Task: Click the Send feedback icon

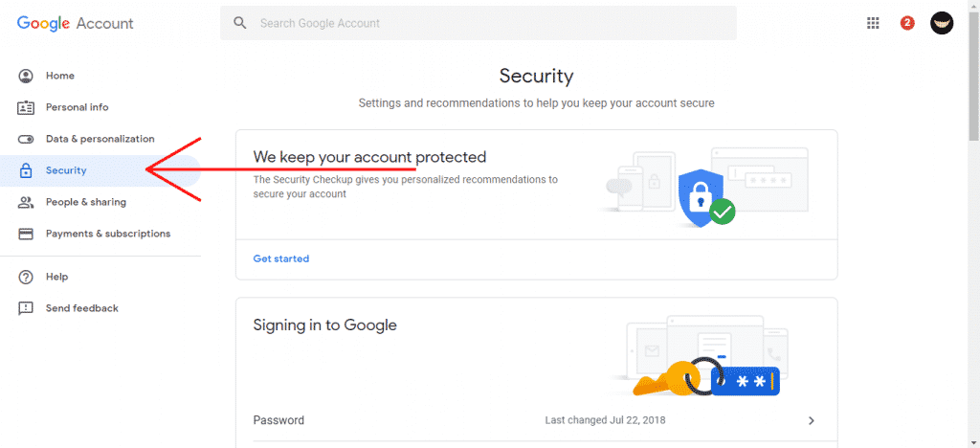Action: [x=26, y=308]
